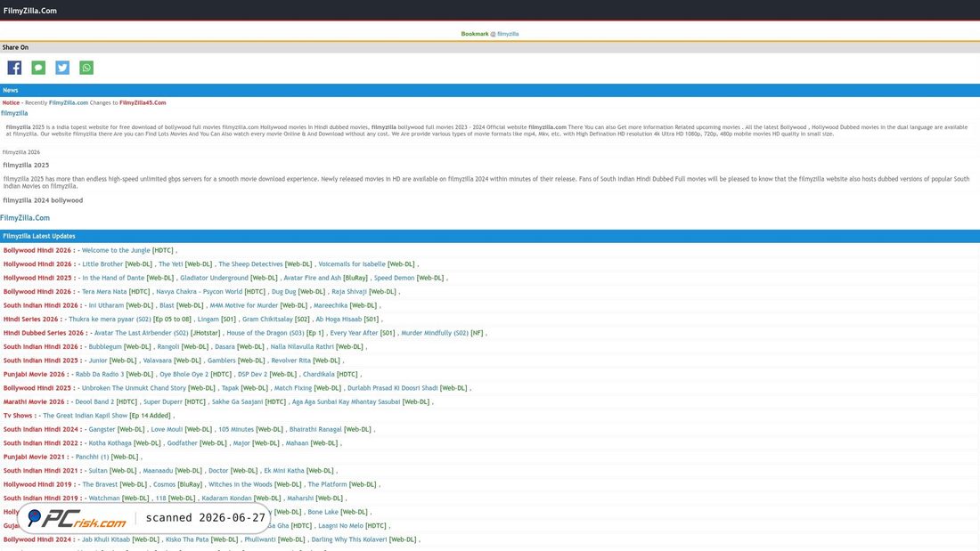Open Durlabh Prasad Ki Doosri Shadi link
The image size is (980, 551).
pyautogui.click(x=393, y=388)
